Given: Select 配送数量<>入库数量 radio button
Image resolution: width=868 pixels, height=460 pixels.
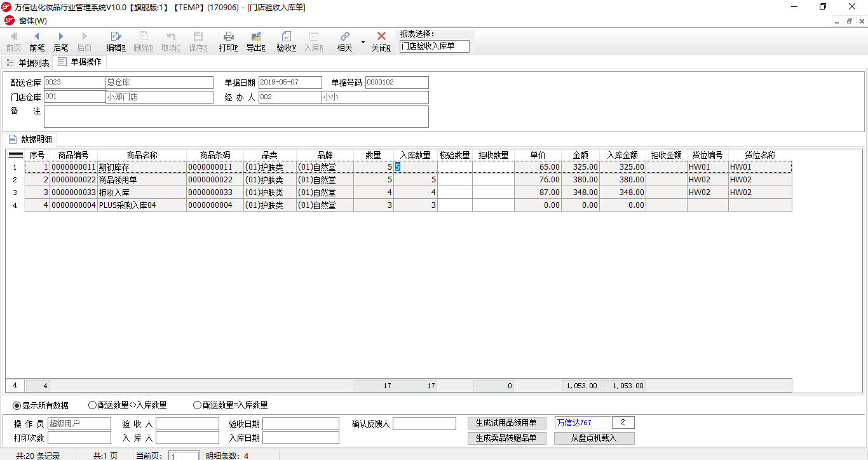Looking at the screenshot, I should [x=128, y=405].
